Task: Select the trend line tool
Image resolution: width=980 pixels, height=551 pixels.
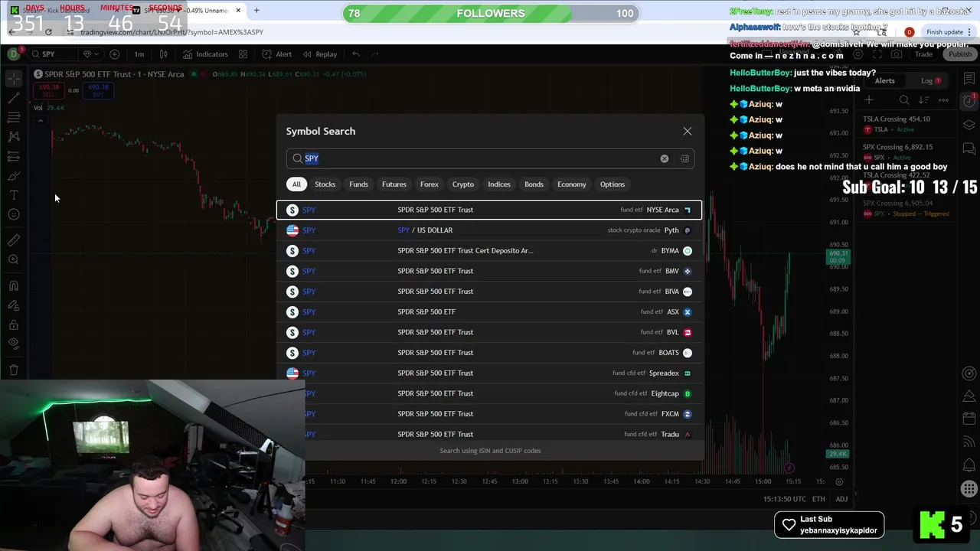Action: [x=14, y=98]
